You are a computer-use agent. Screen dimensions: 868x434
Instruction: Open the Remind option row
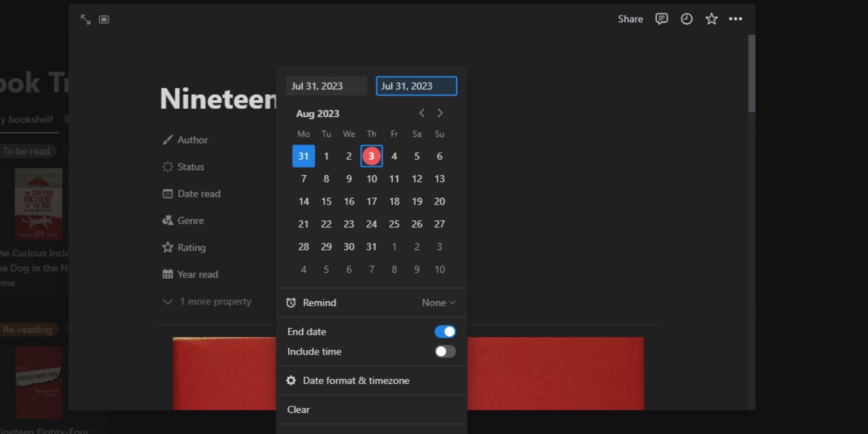coord(371,303)
